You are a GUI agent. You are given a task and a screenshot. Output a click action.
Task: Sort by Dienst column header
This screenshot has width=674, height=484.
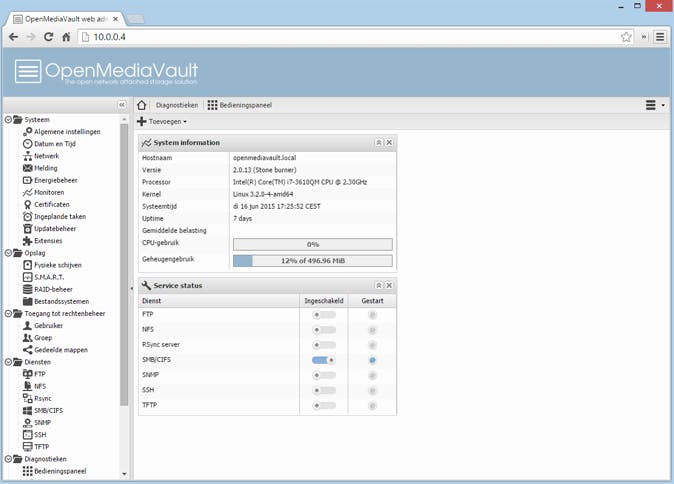219,301
